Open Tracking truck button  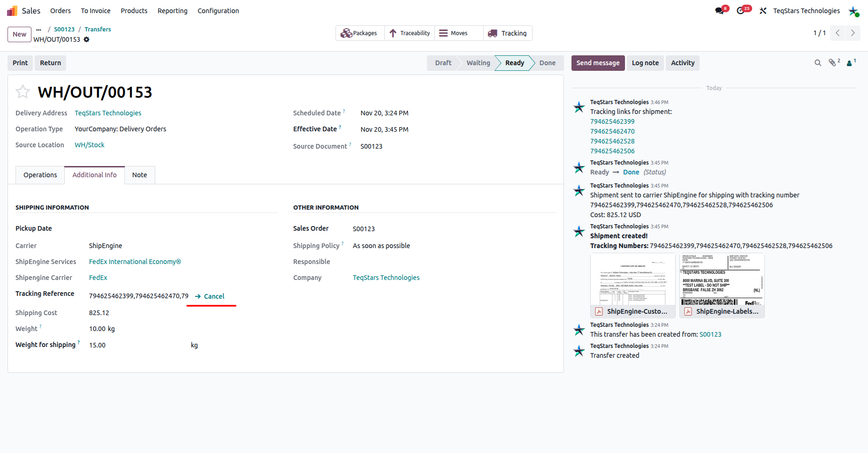click(x=508, y=33)
